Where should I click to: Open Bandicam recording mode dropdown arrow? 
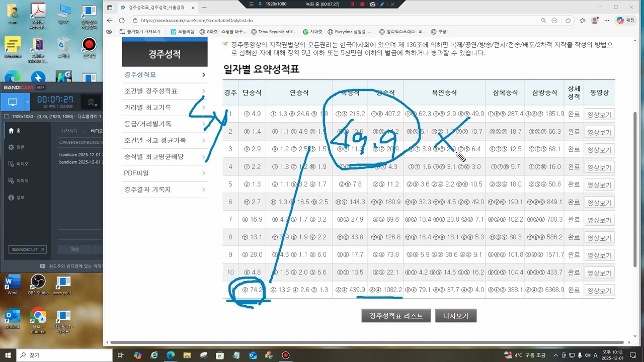point(28,103)
